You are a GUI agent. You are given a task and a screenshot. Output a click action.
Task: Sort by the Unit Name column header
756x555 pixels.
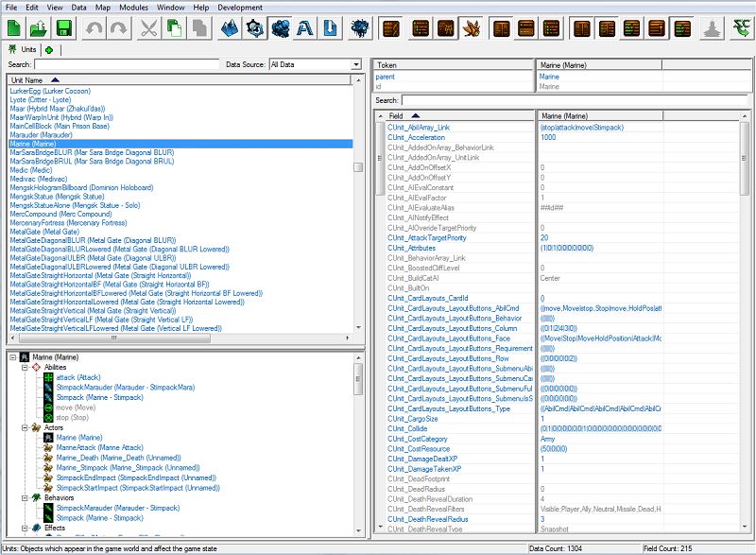point(180,80)
